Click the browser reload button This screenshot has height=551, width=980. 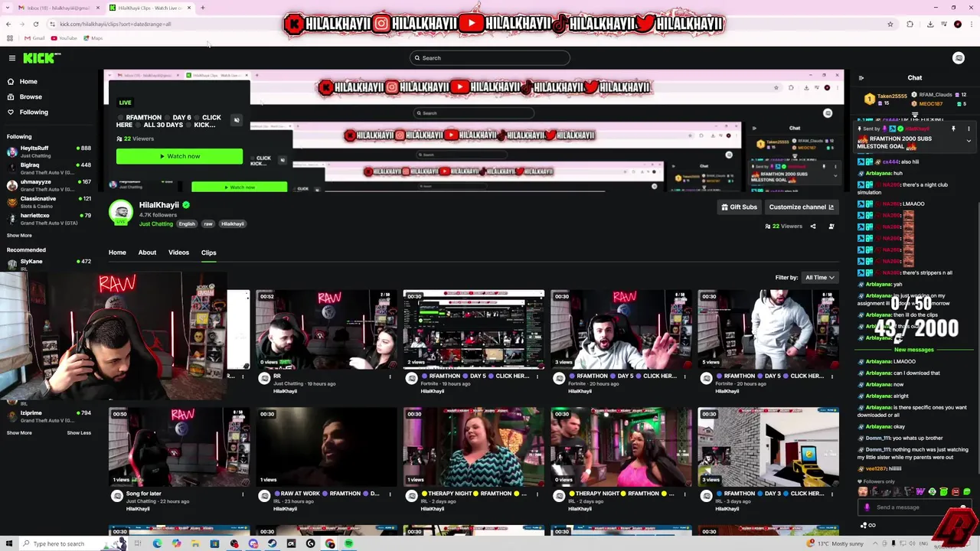(x=35, y=24)
